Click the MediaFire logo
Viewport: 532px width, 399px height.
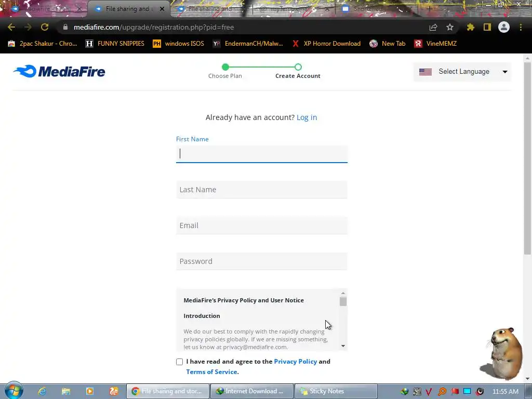pyautogui.click(x=59, y=71)
